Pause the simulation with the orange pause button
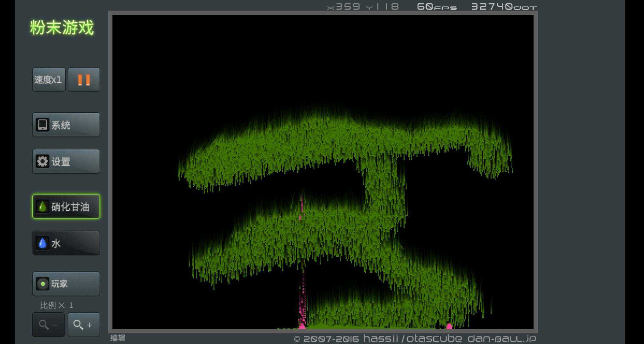This screenshot has height=344, width=644. click(x=84, y=80)
